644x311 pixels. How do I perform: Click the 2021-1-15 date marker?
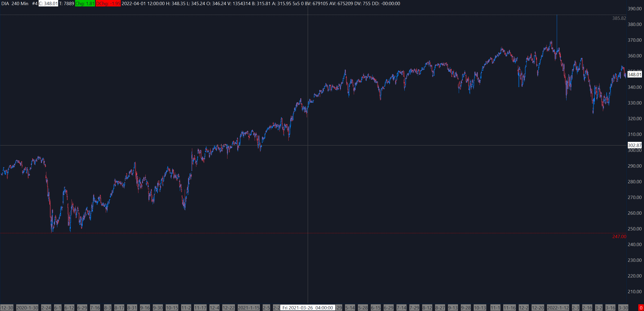pos(249,308)
